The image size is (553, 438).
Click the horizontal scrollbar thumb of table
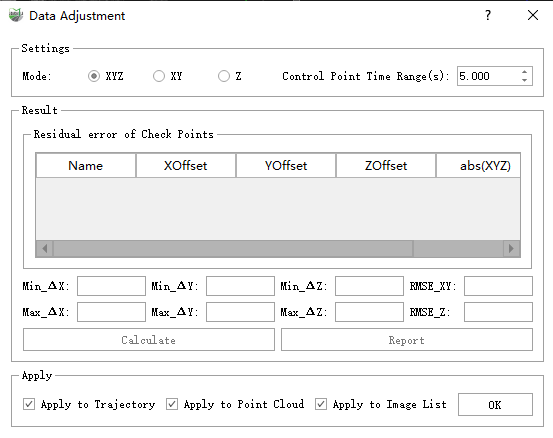(233, 249)
